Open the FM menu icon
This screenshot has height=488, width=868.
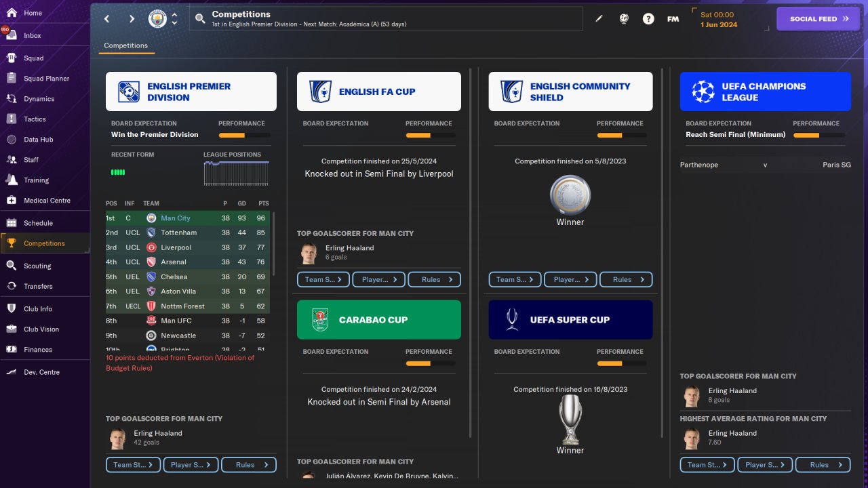tap(673, 19)
